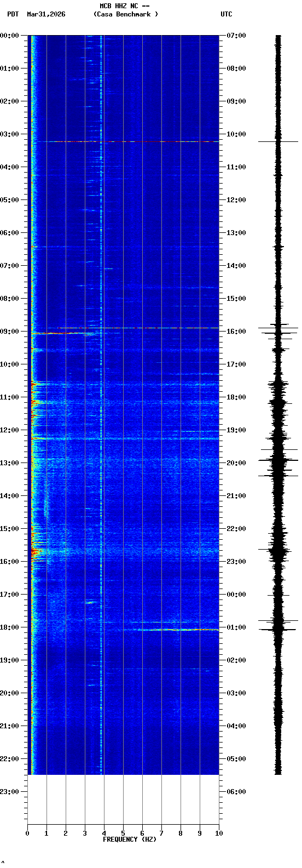Click the 23:00 UTC time label

[236, 562]
